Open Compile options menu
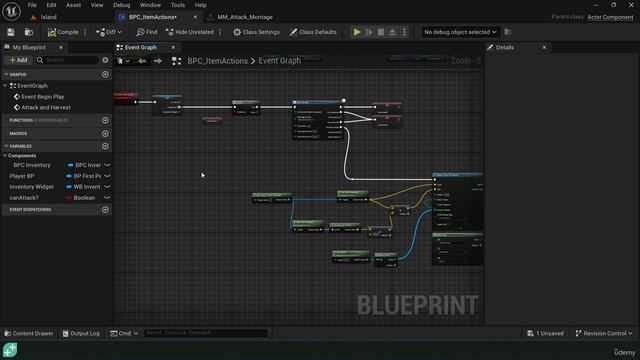The height and width of the screenshot is (360, 640). coord(85,32)
